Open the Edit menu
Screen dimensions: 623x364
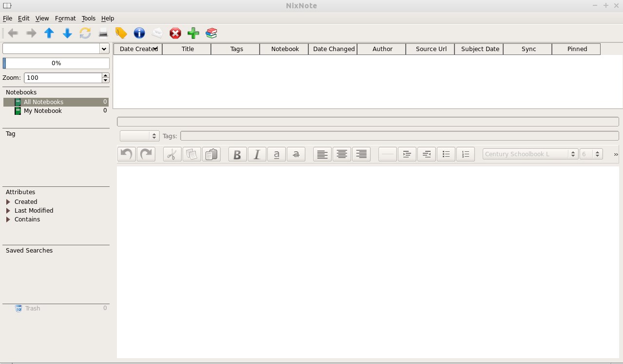(24, 18)
